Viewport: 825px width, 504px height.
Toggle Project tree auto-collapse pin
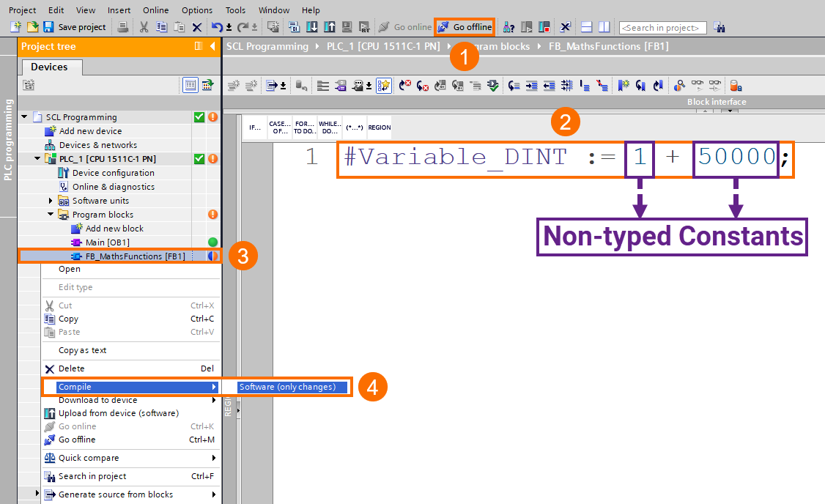click(x=198, y=46)
